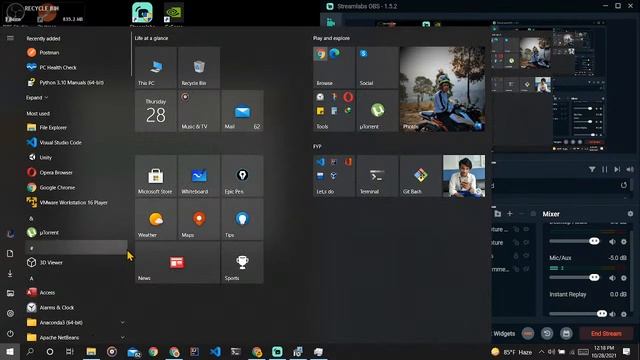Expand Start navigation with the hamburger menu
The image size is (640, 360).
pos(10,38)
